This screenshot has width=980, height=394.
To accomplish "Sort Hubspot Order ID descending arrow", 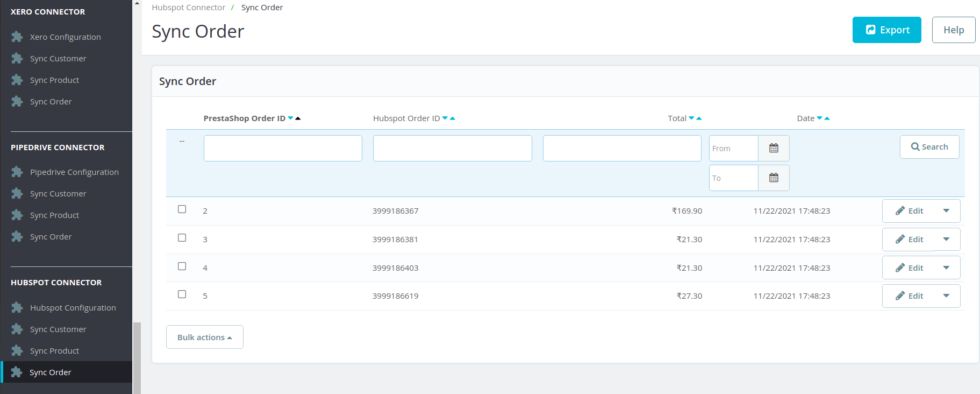I will (x=445, y=118).
